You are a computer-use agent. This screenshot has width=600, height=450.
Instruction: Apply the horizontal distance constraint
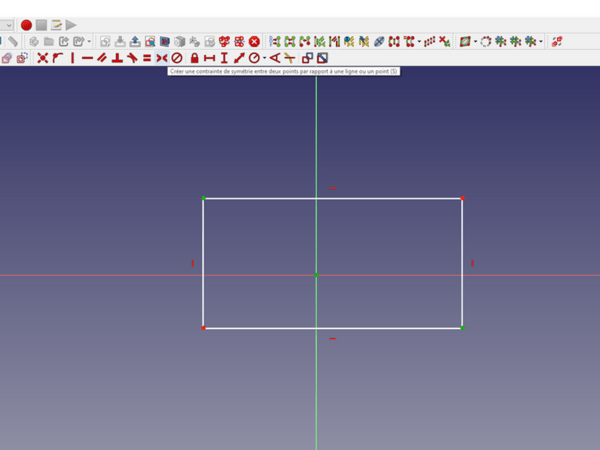[x=209, y=59]
